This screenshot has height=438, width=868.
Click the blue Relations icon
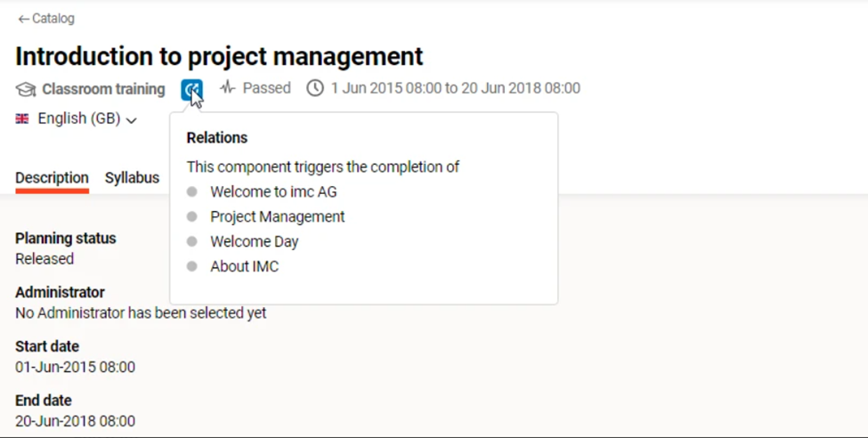pos(191,89)
